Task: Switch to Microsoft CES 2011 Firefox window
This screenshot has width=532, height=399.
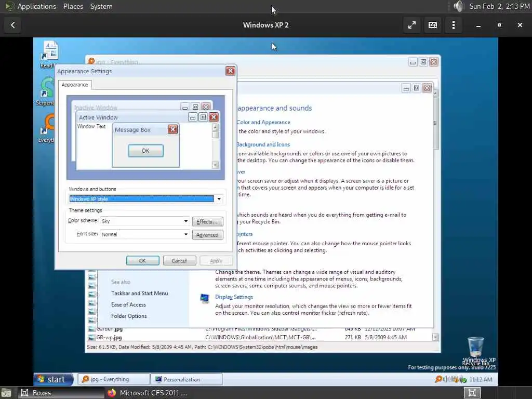Action: 148,393
